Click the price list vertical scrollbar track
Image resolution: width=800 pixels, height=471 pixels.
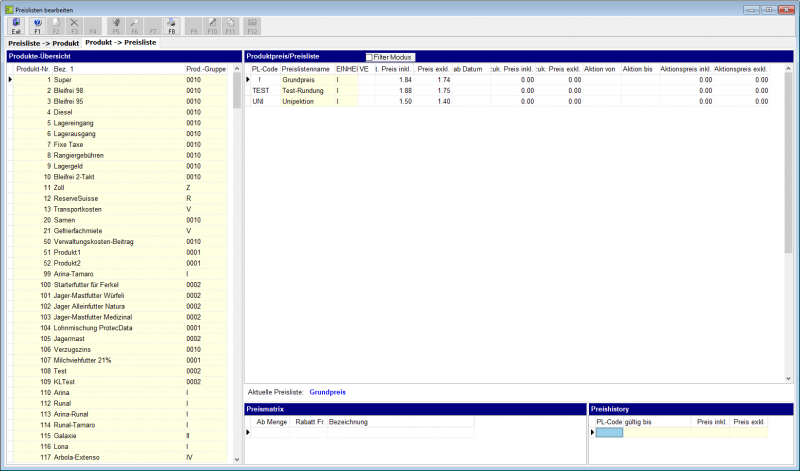tap(788, 316)
